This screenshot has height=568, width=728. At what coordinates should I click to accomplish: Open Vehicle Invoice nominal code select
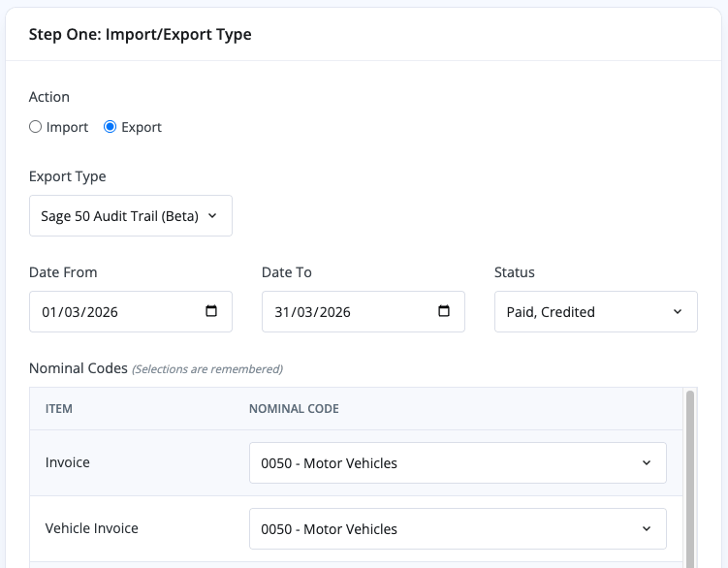coord(446,529)
